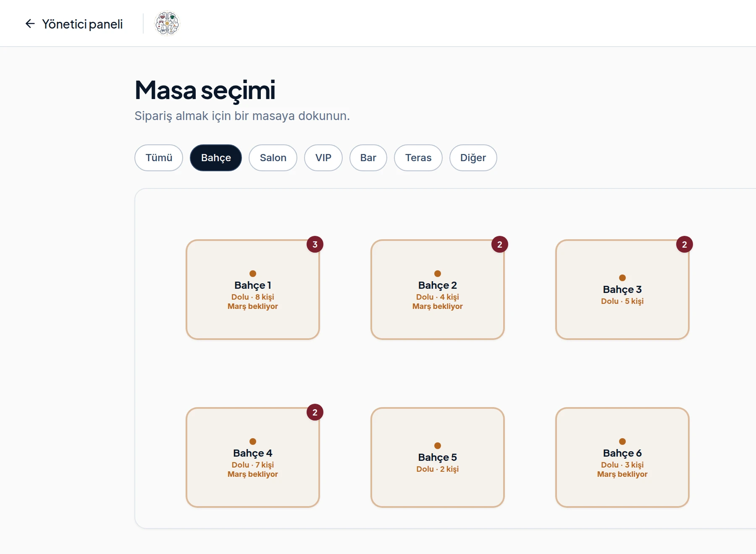Show only Bar tables

(368, 158)
